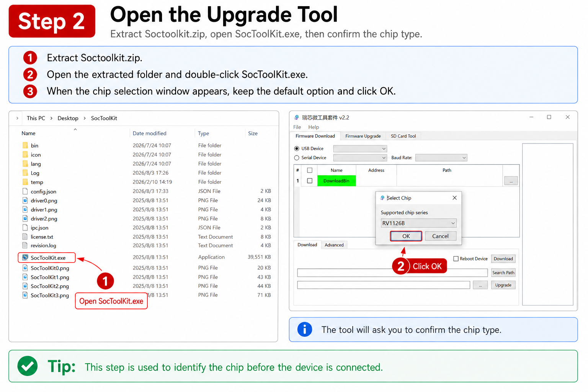The image size is (588, 392).
Task: Select the config.json file icon
Action: (25, 191)
